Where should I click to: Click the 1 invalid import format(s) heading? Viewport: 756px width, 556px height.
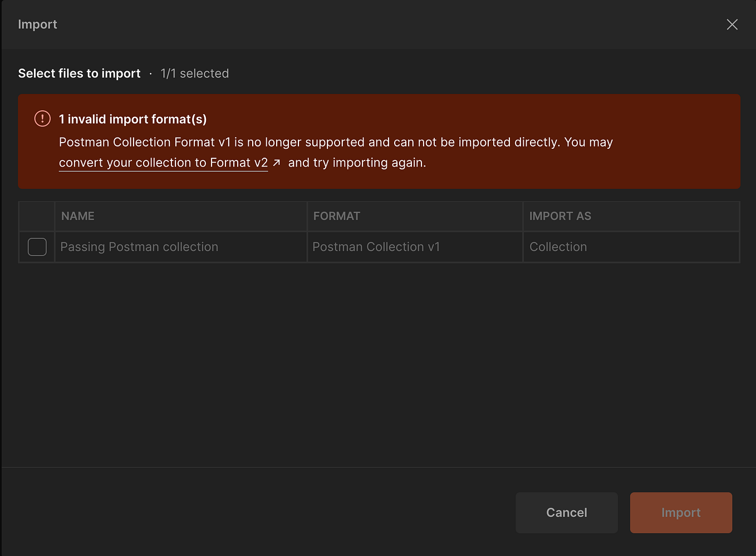(x=132, y=119)
